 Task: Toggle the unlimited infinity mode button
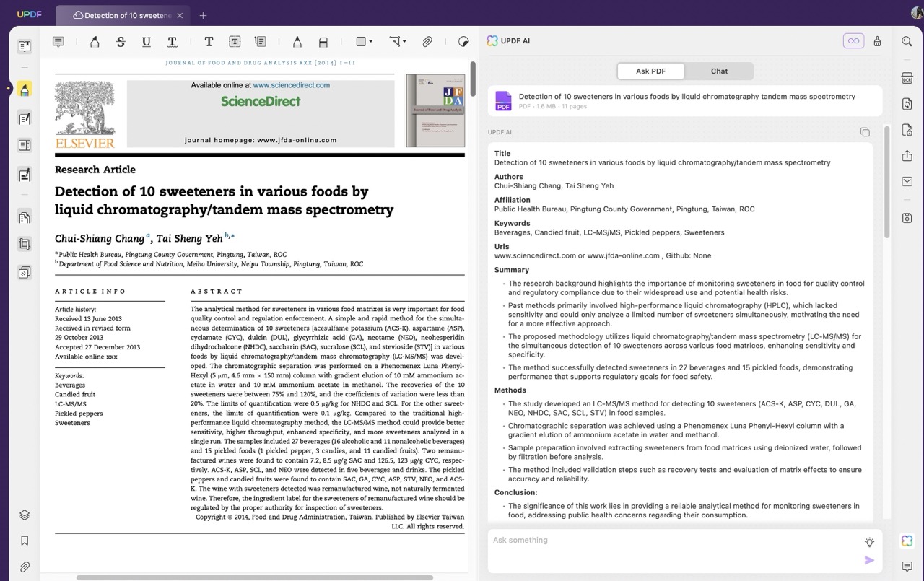click(853, 41)
